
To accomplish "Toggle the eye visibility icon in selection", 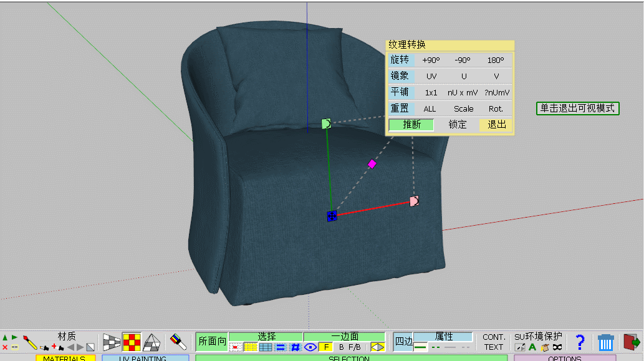I will [x=310, y=347].
